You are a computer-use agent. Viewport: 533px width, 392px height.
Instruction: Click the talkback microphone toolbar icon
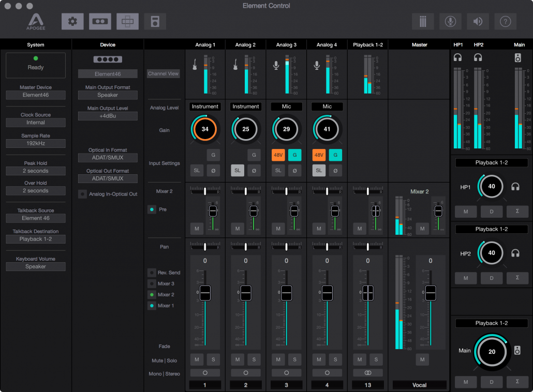tap(450, 21)
